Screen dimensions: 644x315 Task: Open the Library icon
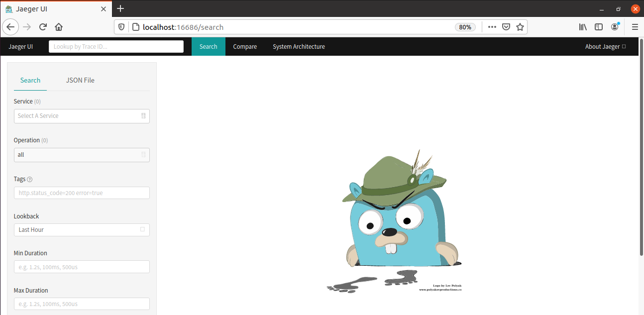pos(583,27)
